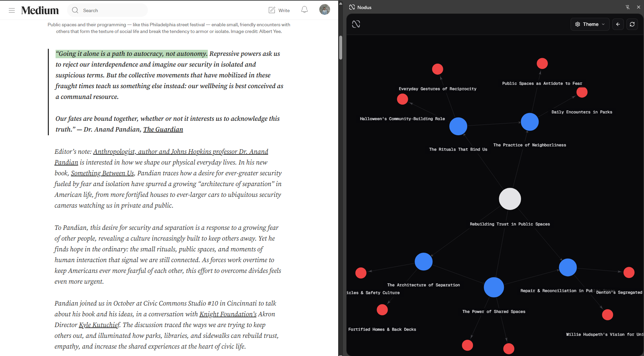Open the Theme dropdown

click(590, 24)
